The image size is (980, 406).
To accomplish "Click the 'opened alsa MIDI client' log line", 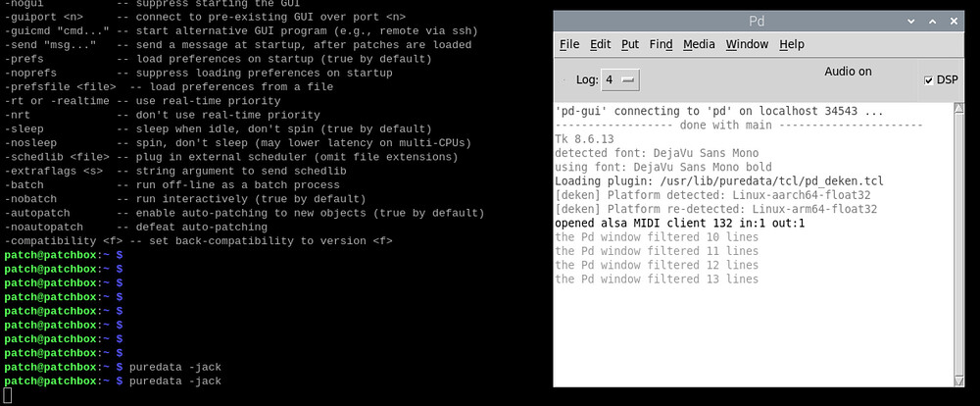I will 680,224.
